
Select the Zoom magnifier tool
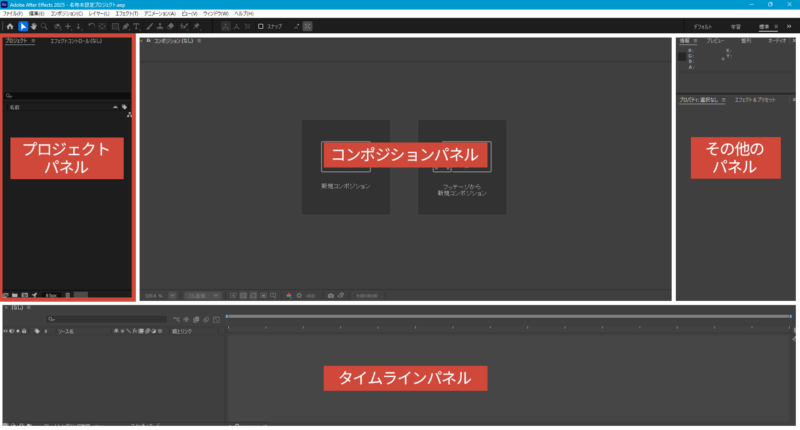(44, 27)
